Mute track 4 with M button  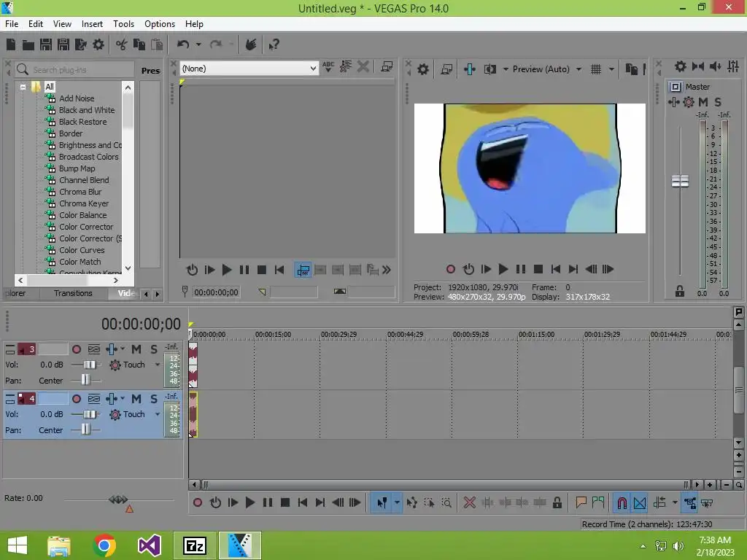pyautogui.click(x=136, y=399)
